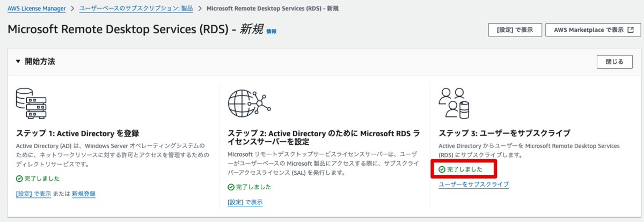Select heading ステップ 3: ユーザーをサブスクライブ
The width and height of the screenshot is (644, 222).
pyautogui.click(x=504, y=133)
